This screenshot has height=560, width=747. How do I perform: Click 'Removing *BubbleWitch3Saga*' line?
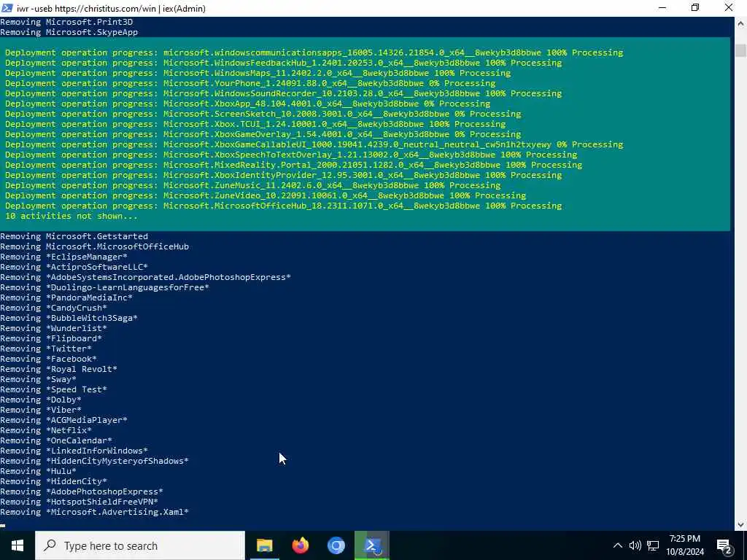(69, 318)
